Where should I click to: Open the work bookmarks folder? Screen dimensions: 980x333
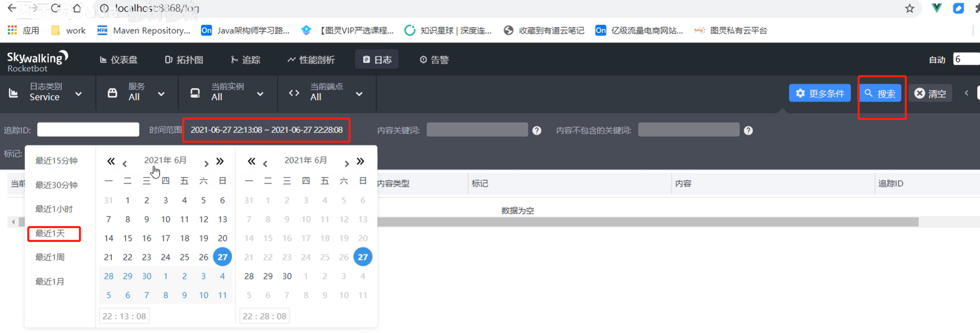coord(68,30)
